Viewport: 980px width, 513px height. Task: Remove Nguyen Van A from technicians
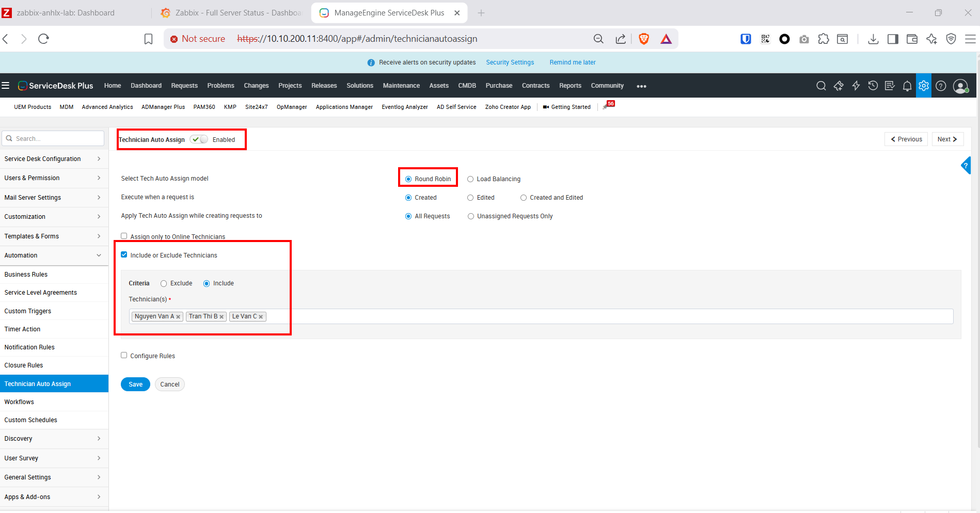point(178,317)
